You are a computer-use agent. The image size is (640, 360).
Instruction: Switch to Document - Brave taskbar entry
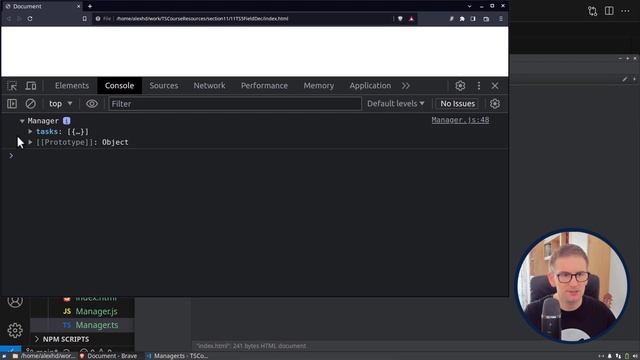pos(108,356)
